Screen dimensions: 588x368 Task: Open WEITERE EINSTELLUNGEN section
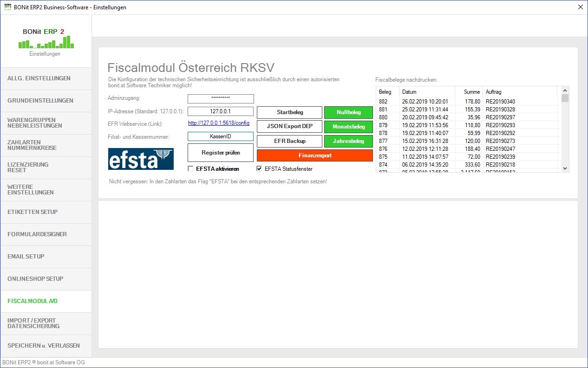pyautogui.click(x=46, y=190)
